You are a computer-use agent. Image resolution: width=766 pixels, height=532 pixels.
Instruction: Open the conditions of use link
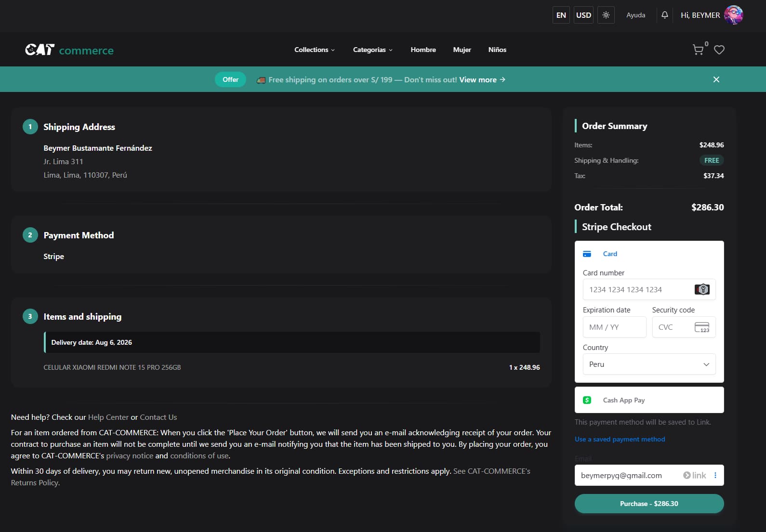(199, 456)
